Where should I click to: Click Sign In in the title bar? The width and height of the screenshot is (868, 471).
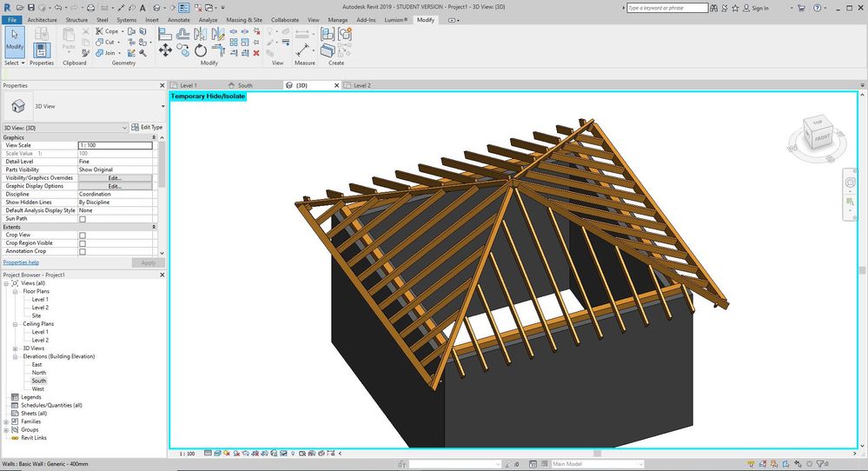(x=756, y=8)
